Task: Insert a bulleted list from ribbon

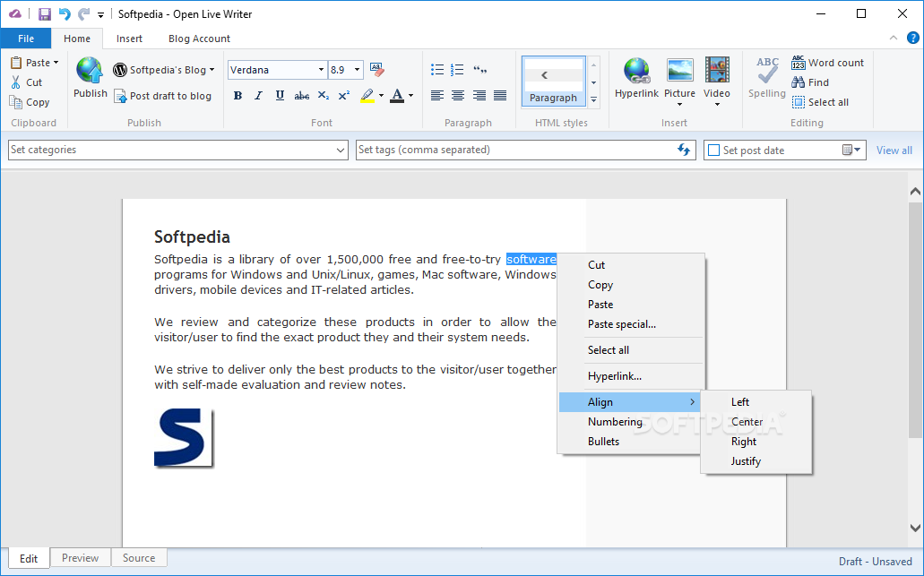Action: pos(437,70)
